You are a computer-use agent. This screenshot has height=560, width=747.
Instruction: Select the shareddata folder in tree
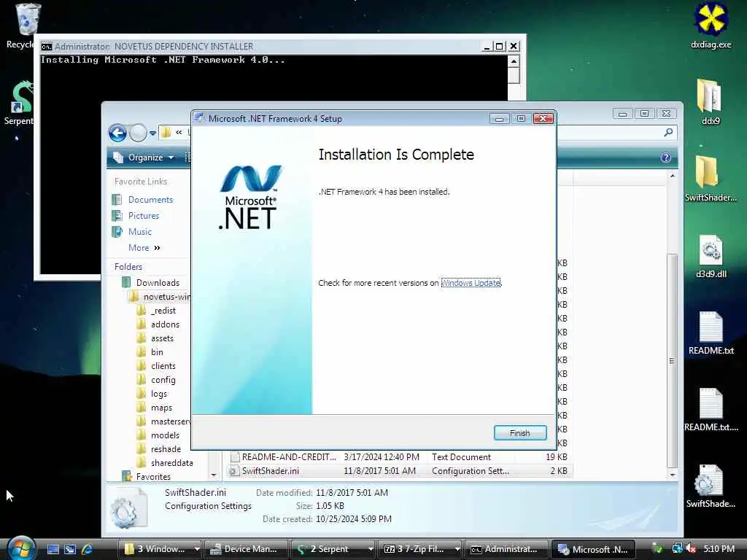point(165,463)
